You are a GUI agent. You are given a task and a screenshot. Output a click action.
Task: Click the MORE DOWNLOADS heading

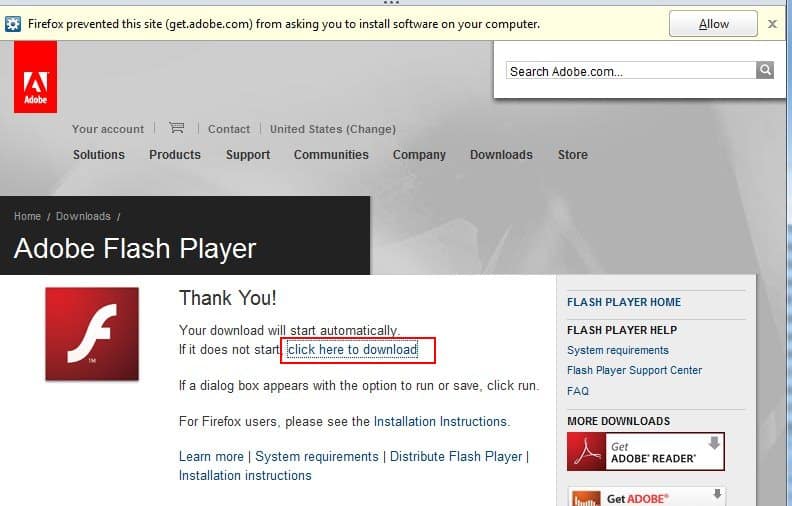tap(618, 421)
